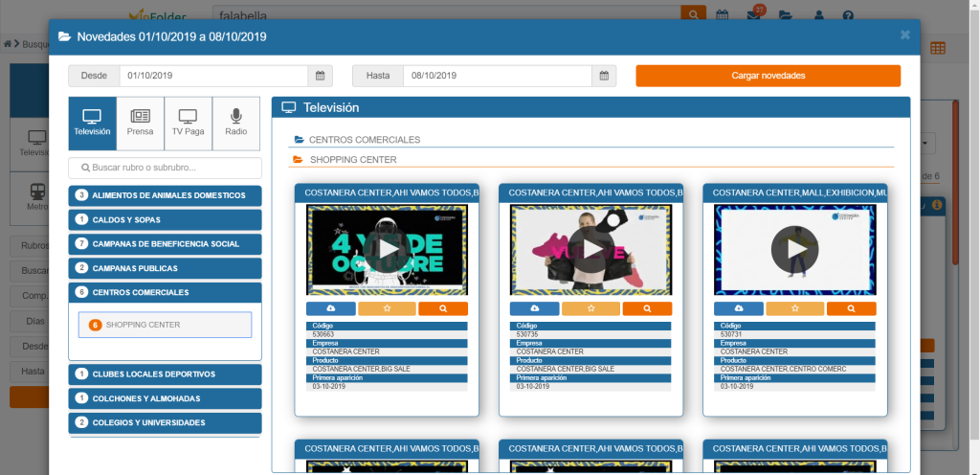The height and width of the screenshot is (475, 980).
Task: Click top search field containing falabella
Action: (x=447, y=14)
